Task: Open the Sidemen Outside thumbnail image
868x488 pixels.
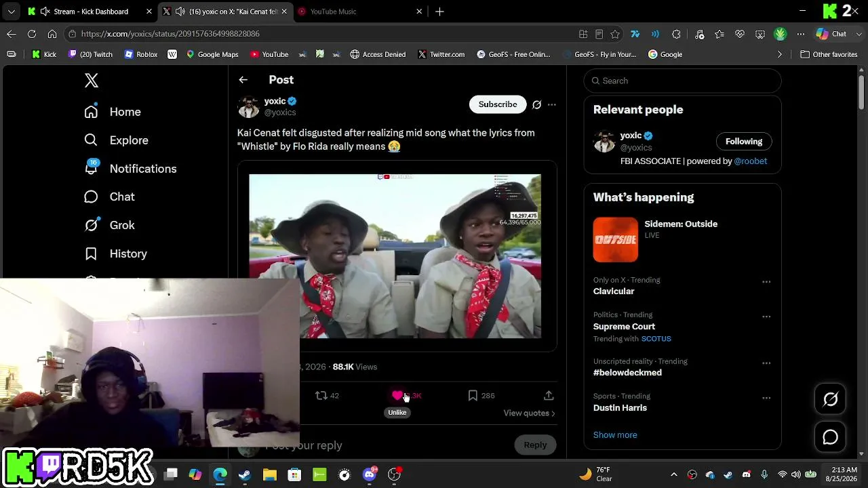Action: [x=616, y=240]
